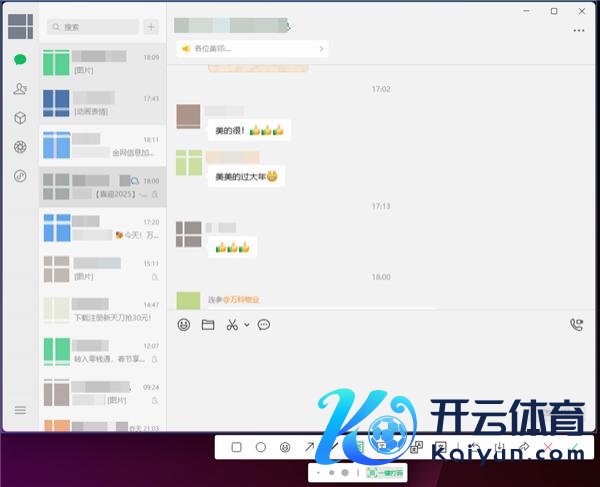Expand the screenshot options dropdown arrow
Viewport: 600px width, 487px height.
tap(246, 325)
